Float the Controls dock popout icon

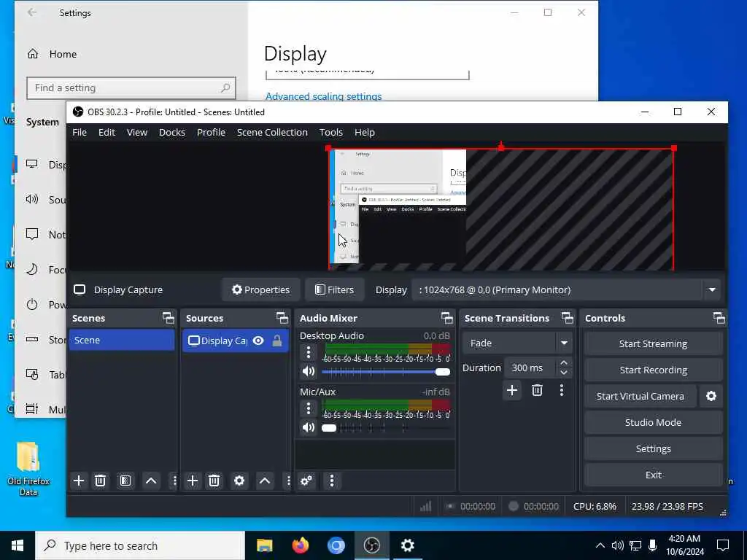(719, 318)
